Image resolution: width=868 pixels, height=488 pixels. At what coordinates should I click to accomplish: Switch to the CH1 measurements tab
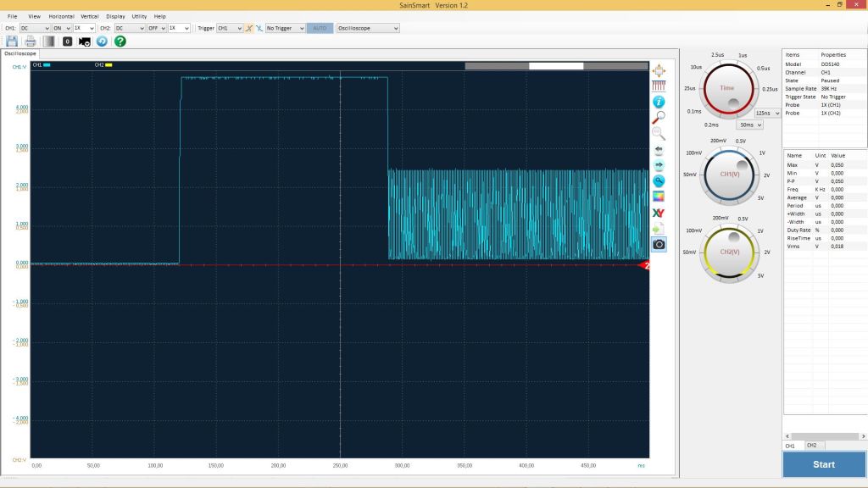(x=791, y=446)
